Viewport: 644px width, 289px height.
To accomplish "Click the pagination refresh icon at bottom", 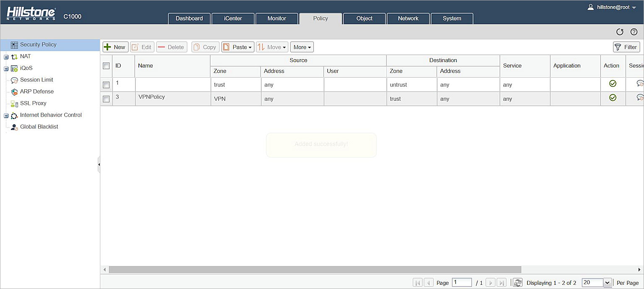I will pyautogui.click(x=518, y=283).
